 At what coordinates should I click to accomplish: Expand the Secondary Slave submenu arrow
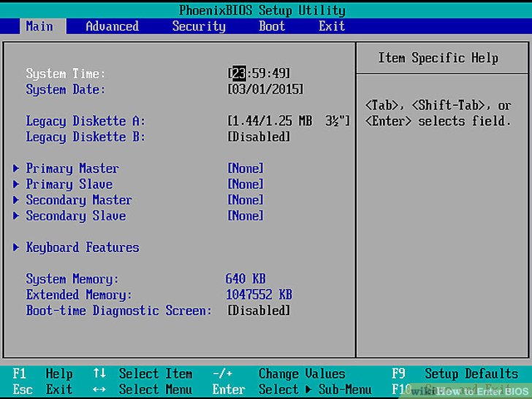pyautogui.click(x=16, y=216)
